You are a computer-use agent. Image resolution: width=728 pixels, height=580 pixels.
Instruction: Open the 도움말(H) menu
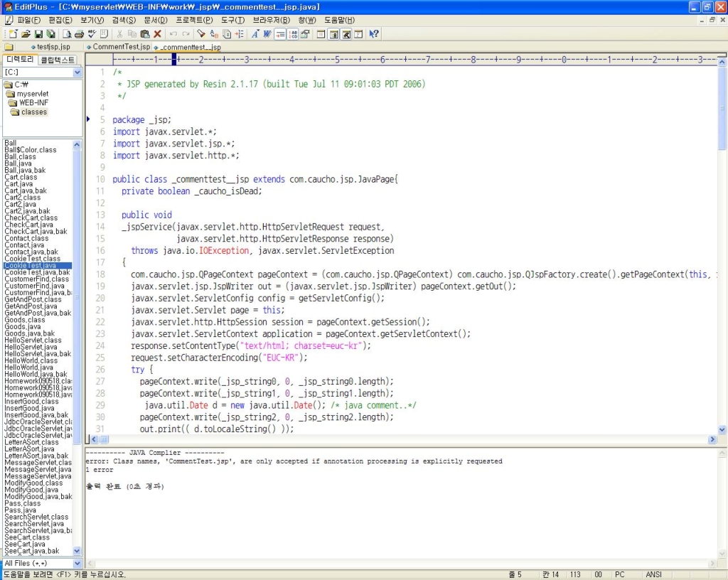click(x=339, y=21)
